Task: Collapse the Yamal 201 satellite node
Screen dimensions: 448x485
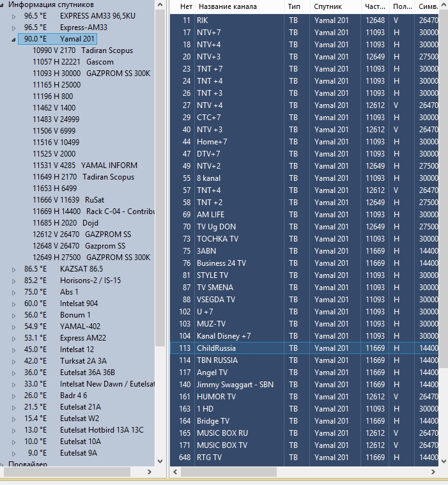Action: (14, 39)
